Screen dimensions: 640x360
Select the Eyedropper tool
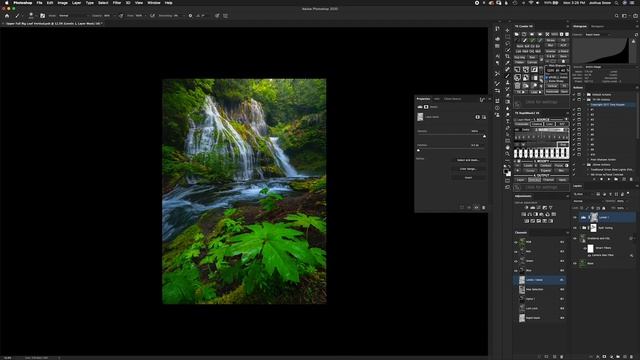click(507, 62)
